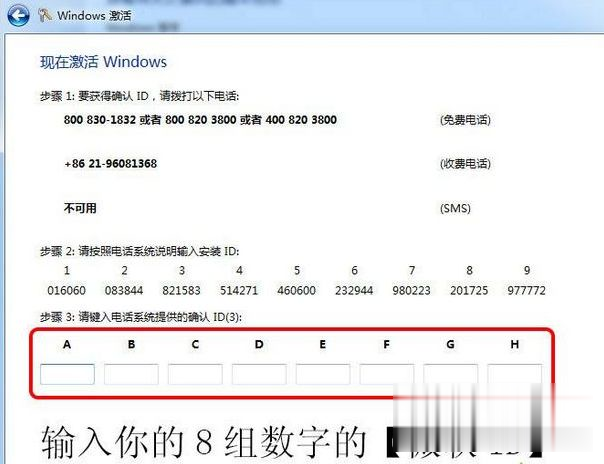This screenshot has height=464, width=604.
Task: Click installation ID group 980223
Action: coord(411,290)
